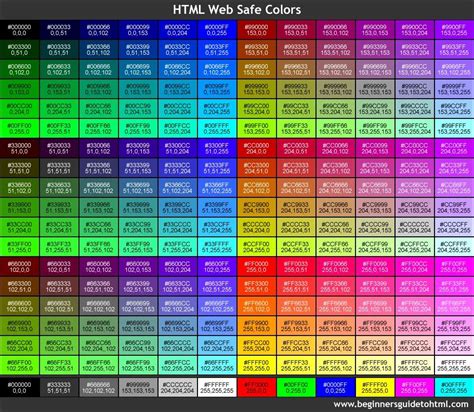Select the #0000FF blue swatch labeled 0,0,255
This screenshot has height=412, width=474.
pos(217,30)
